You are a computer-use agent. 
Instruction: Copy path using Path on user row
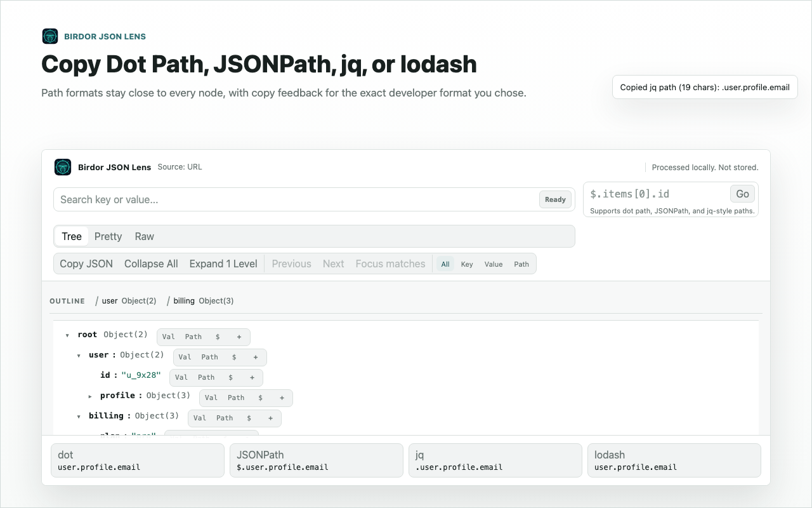[210, 357]
